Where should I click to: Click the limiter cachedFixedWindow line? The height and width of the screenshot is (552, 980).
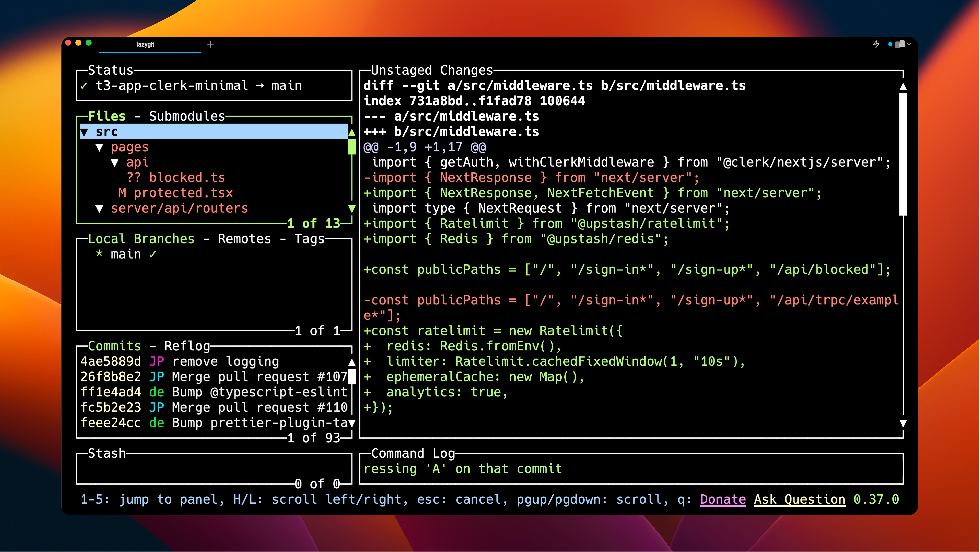pyautogui.click(x=554, y=362)
